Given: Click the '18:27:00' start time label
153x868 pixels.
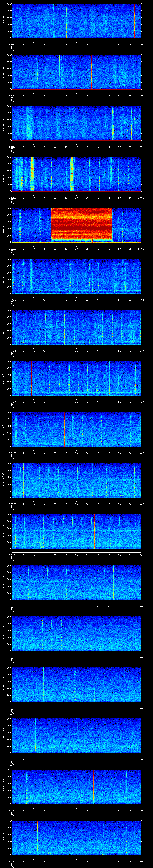Looking at the screenshot, I should click(x=12, y=606).
